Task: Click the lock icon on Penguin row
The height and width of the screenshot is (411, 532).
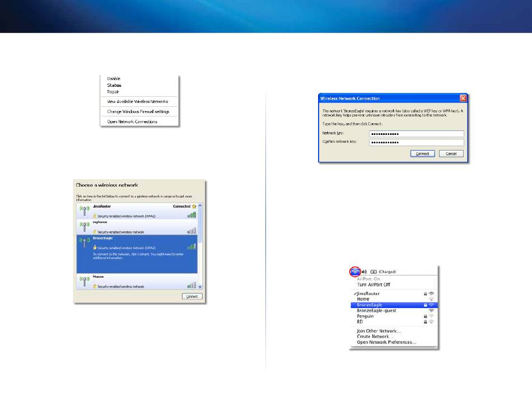Action: coord(425,316)
